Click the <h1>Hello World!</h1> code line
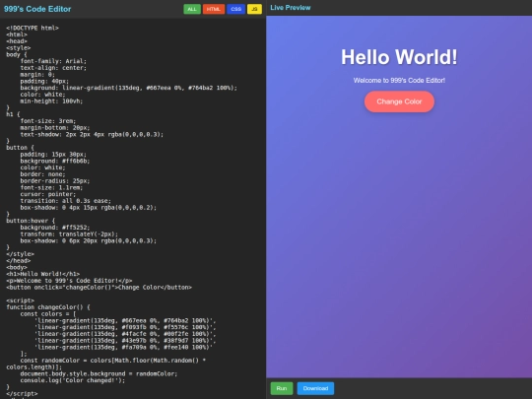 [x=43, y=274]
